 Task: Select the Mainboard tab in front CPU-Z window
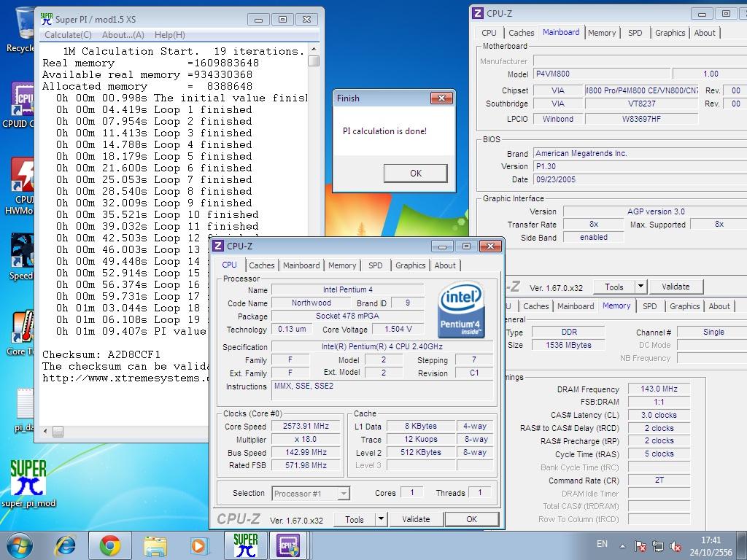click(x=301, y=265)
